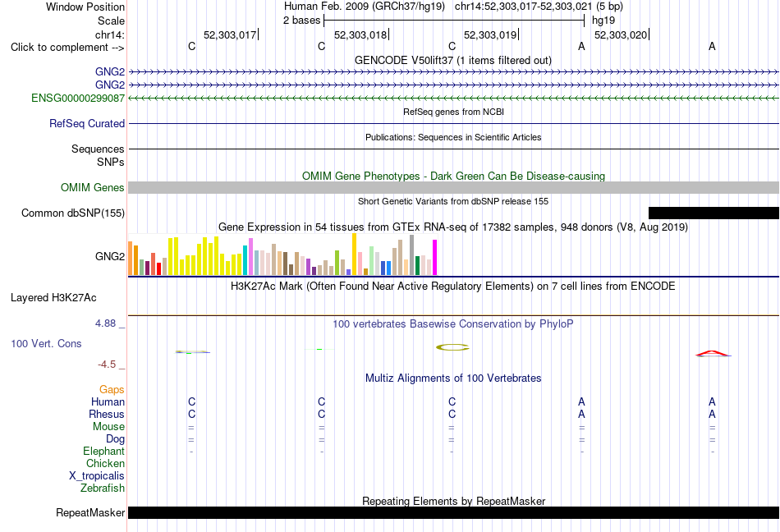This screenshot has width=780, height=532.
Task: Click the yellow C logo in the PhyloP track
Action: pos(452,347)
